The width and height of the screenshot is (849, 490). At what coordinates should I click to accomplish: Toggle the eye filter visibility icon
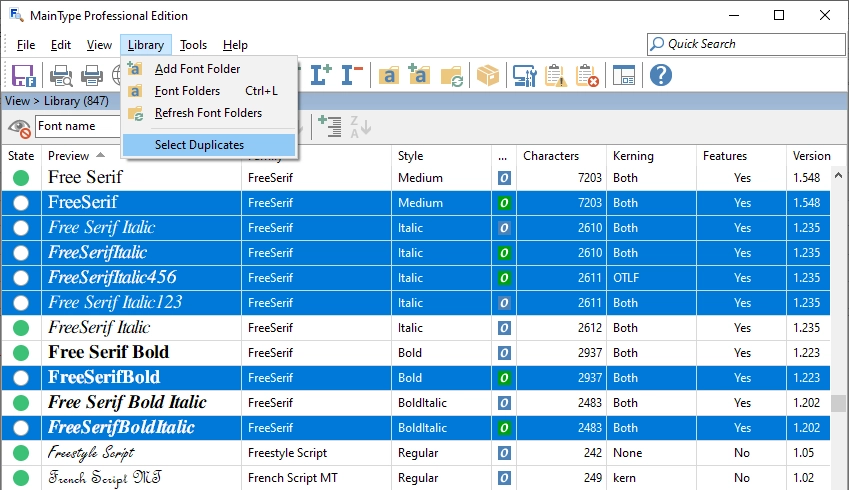coord(19,127)
